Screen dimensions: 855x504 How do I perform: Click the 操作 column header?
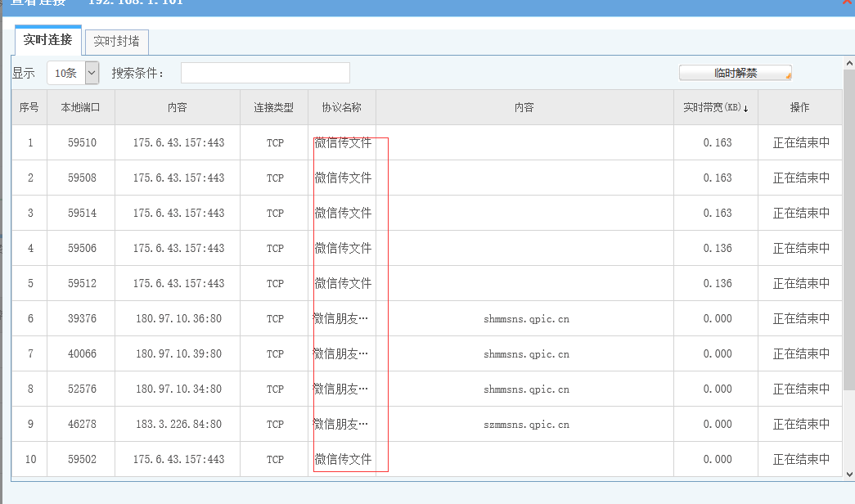[x=799, y=107]
